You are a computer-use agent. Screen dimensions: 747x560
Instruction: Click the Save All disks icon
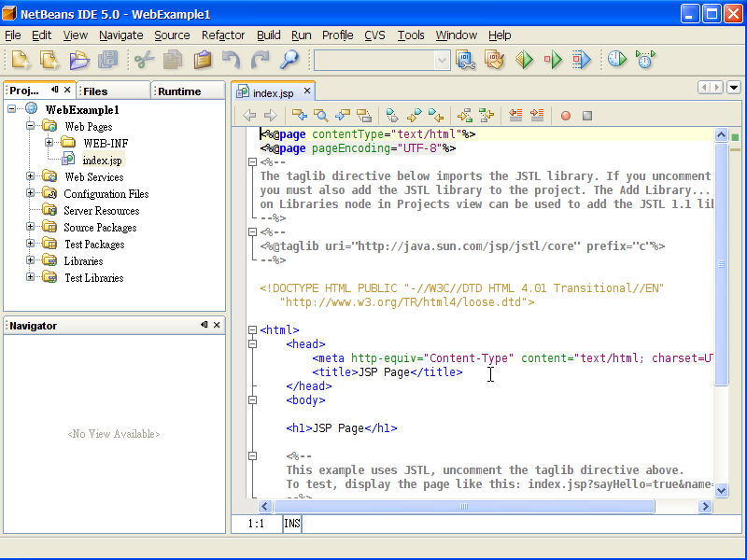pos(108,60)
